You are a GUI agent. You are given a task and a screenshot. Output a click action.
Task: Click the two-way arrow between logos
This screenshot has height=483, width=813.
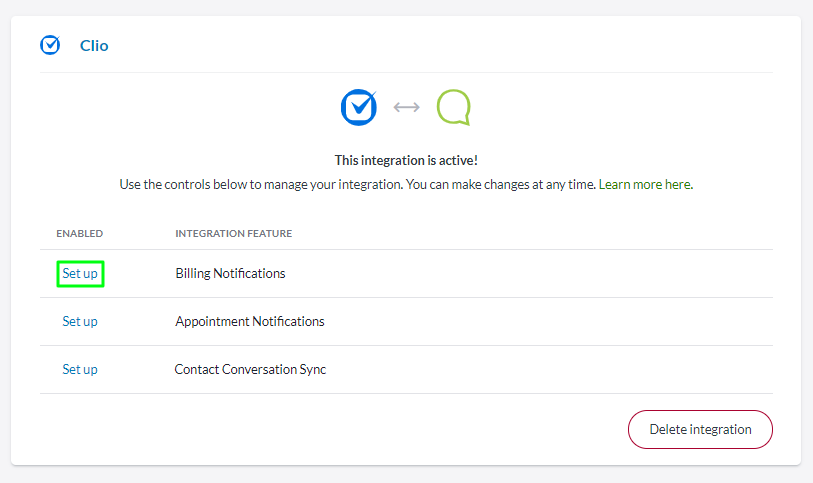[x=406, y=107]
